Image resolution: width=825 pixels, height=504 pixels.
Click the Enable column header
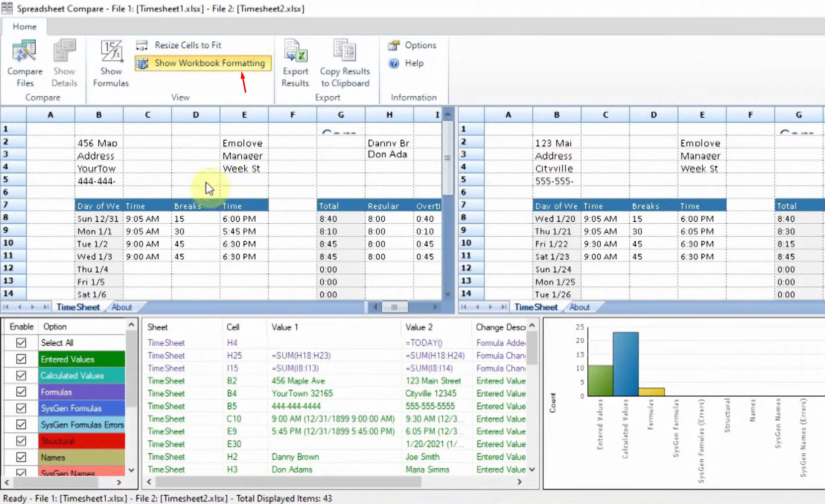(x=21, y=327)
